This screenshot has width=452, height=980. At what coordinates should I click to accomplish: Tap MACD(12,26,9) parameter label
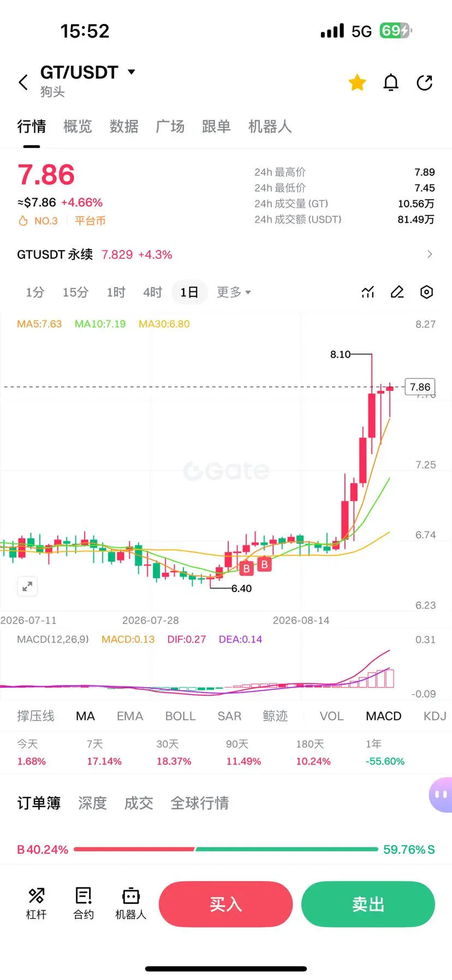point(53,639)
